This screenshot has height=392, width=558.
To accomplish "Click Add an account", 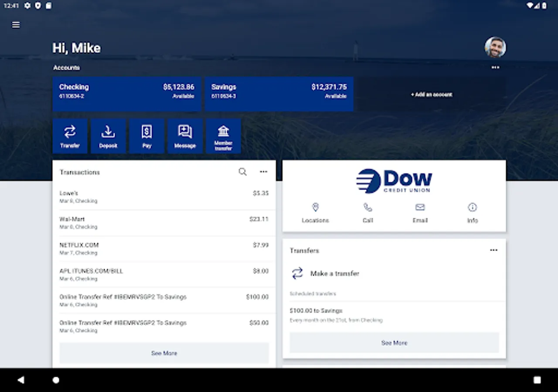I will tap(432, 94).
